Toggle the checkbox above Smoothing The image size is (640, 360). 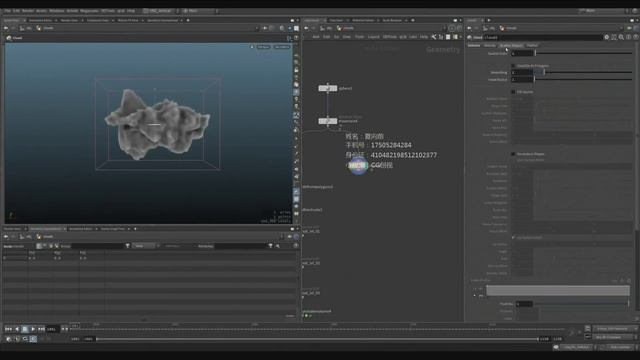[x=513, y=65]
